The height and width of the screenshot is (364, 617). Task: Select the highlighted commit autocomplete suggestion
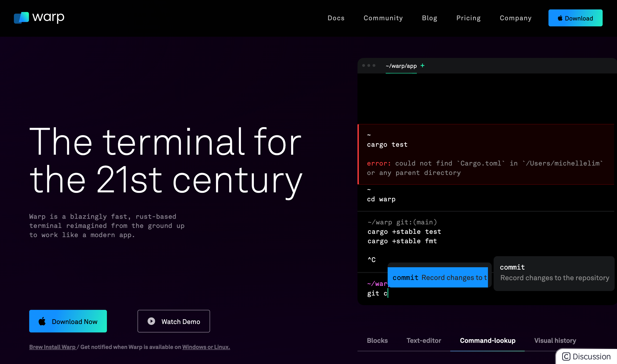tap(438, 277)
